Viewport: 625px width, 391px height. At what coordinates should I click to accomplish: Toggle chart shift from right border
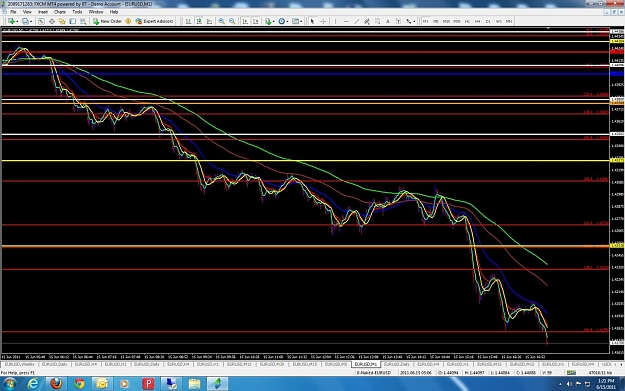tap(256, 21)
